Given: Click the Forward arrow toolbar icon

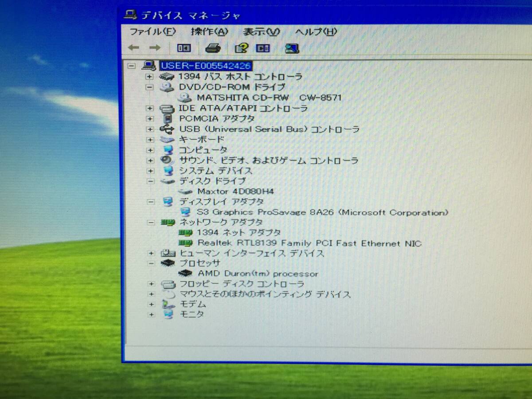Looking at the screenshot, I should click(154, 48).
